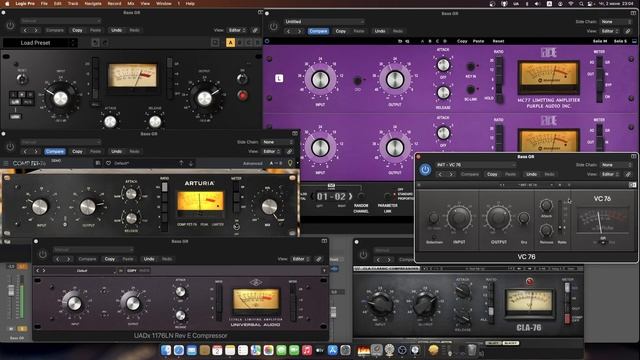This screenshot has width=640, height=360.
Task: Open File menu
Action: point(44,4)
